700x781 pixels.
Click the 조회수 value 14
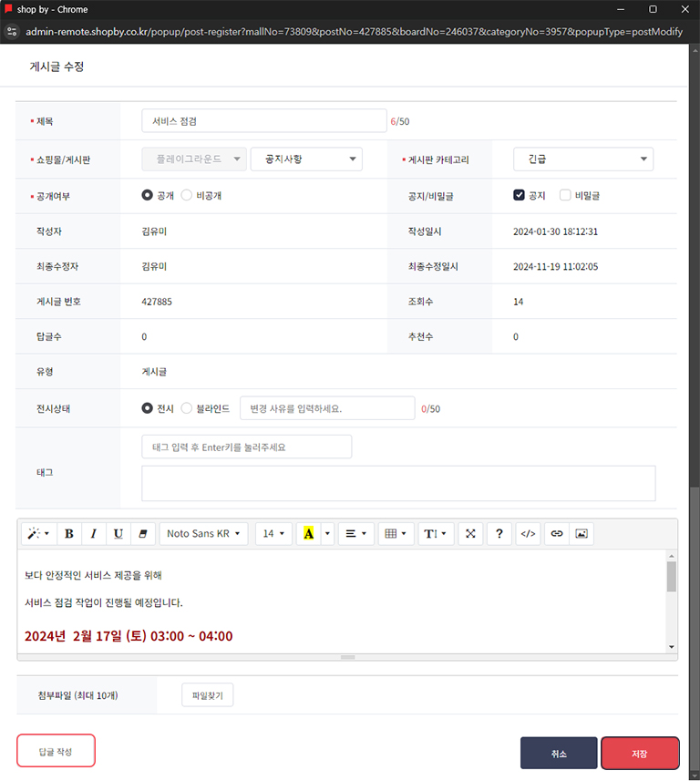click(x=518, y=302)
